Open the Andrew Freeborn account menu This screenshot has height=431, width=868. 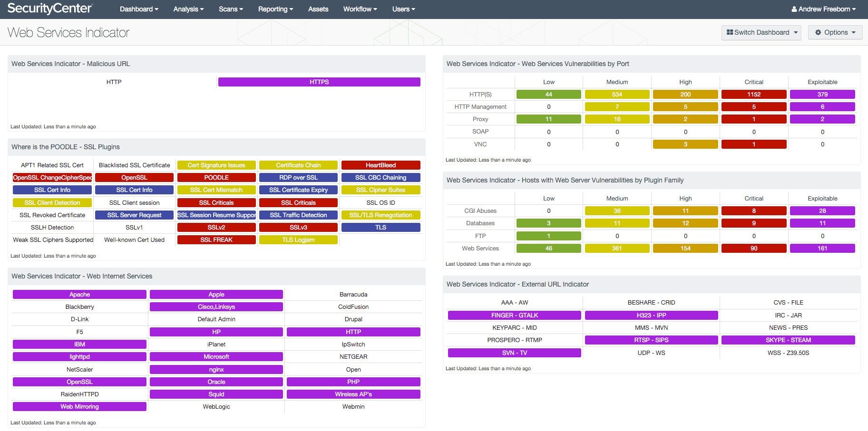[x=823, y=9]
